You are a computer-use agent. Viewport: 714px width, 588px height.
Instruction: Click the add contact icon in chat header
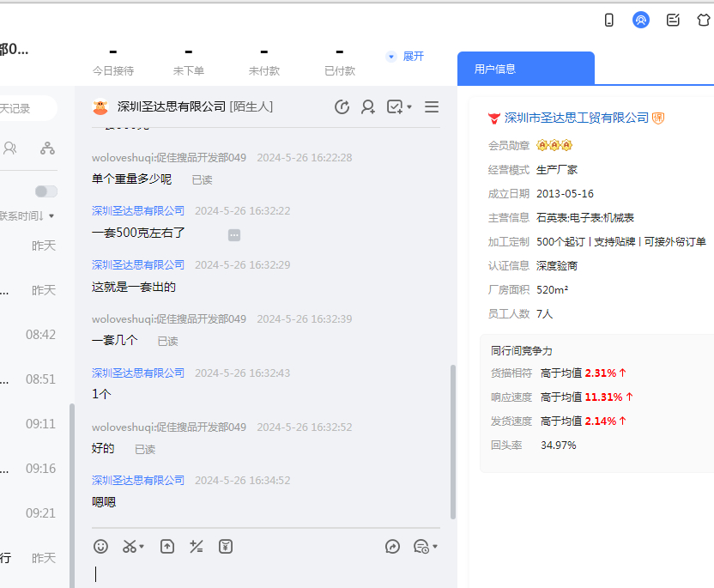(368, 107)
